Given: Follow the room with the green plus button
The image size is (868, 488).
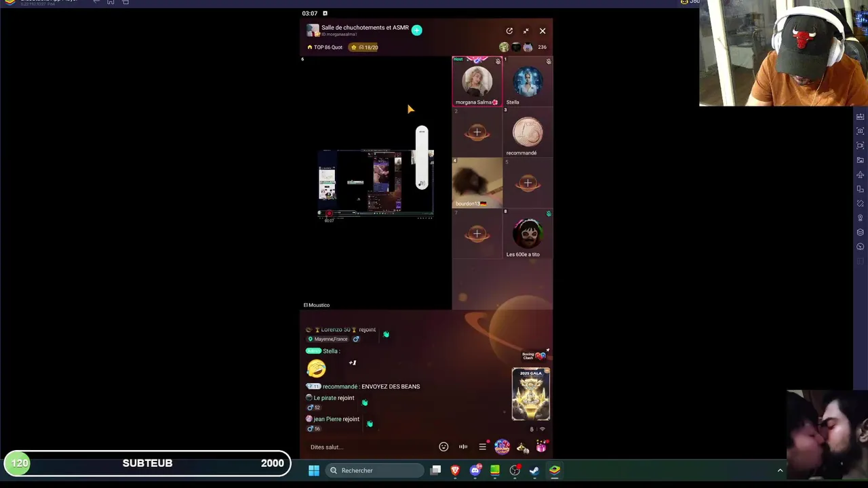Looking at the screenshot, I should [x=416, y=30].
